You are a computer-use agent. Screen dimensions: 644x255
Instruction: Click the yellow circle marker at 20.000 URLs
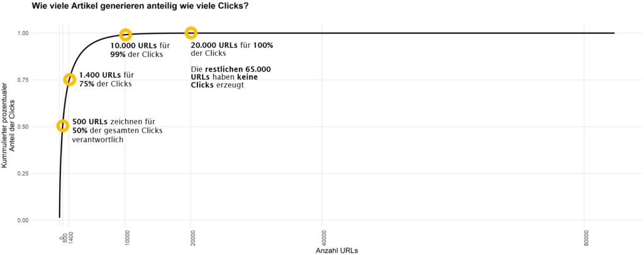click(x=191, y=33)
